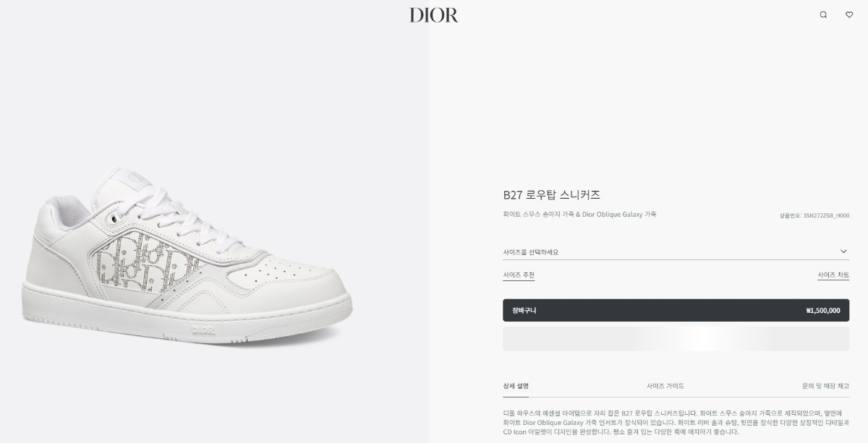Switch to the 사이즈 가이드 tab
The height and width of the screenshot is (443, 868).
(x=665, y=386)
